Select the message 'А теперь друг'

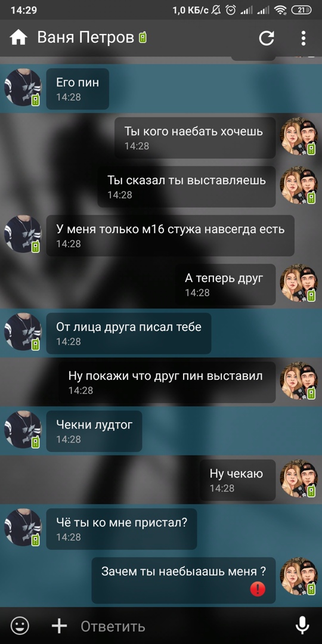(x=225, y=284)
